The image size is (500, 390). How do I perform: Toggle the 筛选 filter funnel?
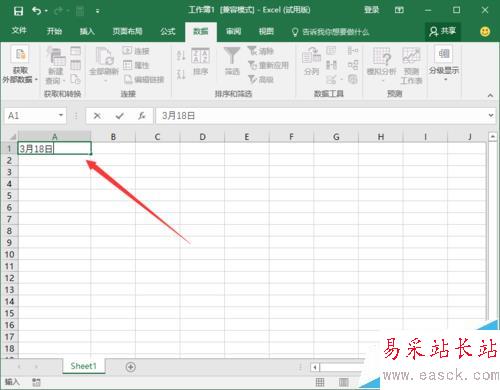pos(232,61)
